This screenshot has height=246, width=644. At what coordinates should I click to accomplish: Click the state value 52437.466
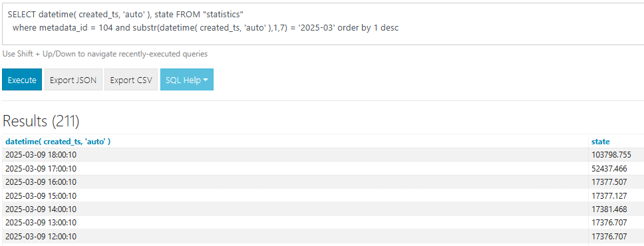coord(609,168)
